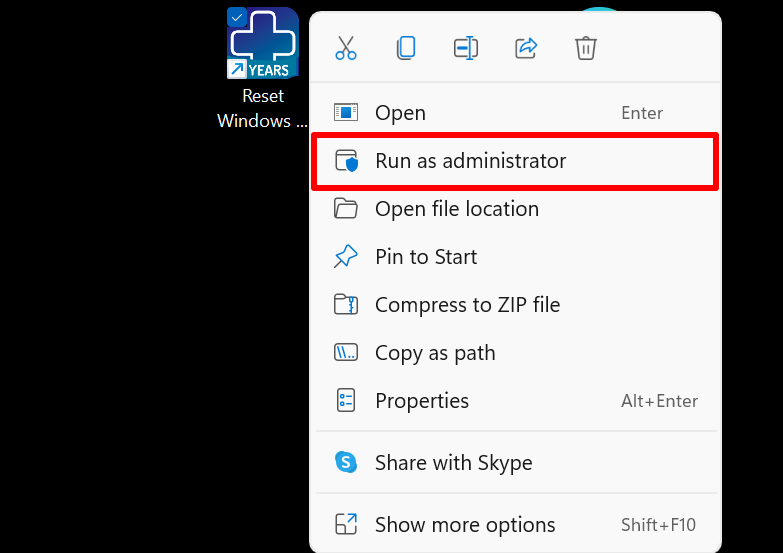Click the Copy icon in context menu
This screenshot has height=553, width=783.
pyautogui.click(x=406, y=48)
